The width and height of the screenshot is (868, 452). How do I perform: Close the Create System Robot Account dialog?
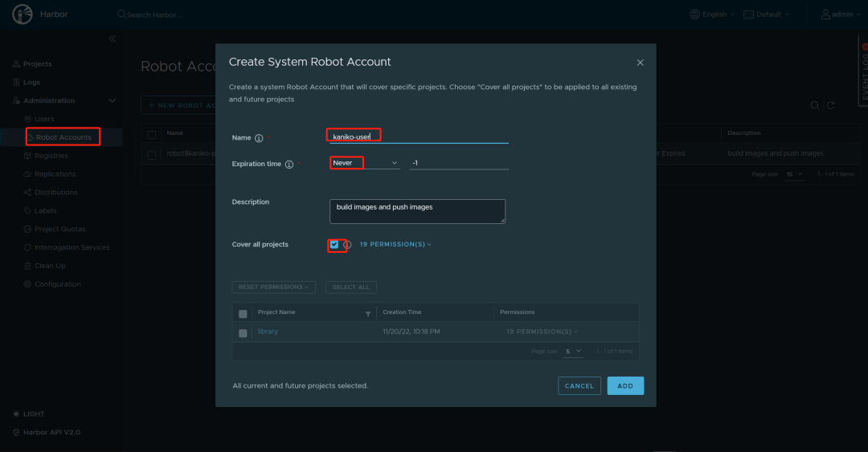point(640,63)
